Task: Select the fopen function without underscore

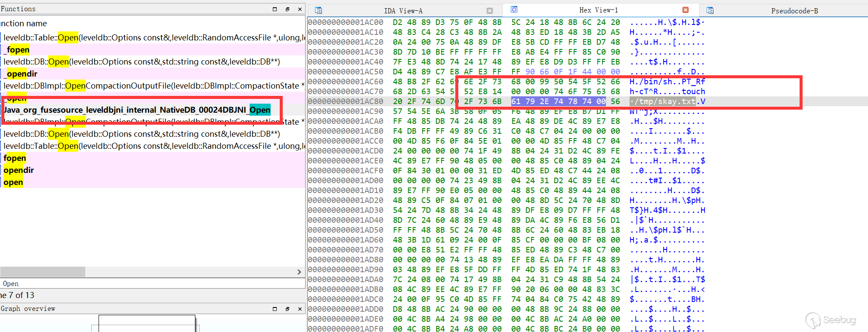Action: pos(153,158)
